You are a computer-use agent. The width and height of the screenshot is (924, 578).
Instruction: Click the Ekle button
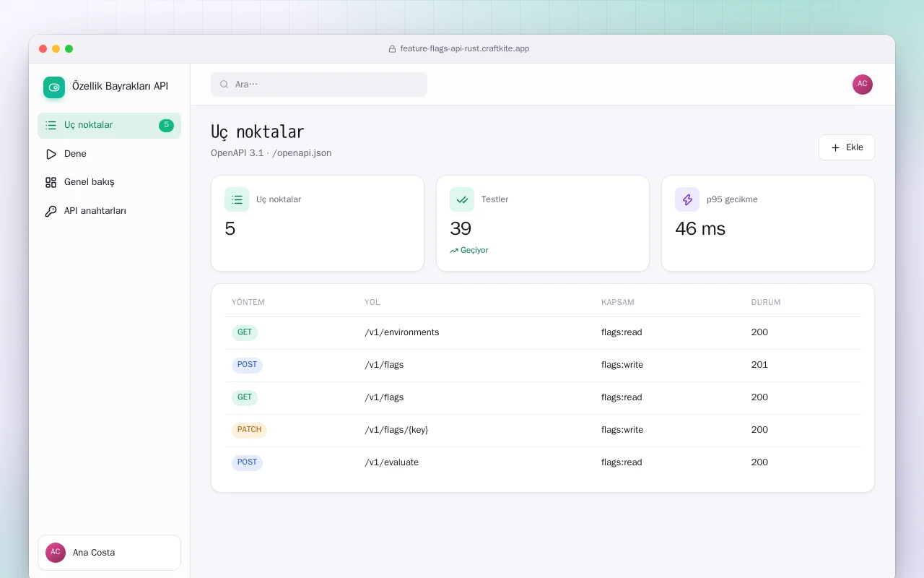coord(847,147)
